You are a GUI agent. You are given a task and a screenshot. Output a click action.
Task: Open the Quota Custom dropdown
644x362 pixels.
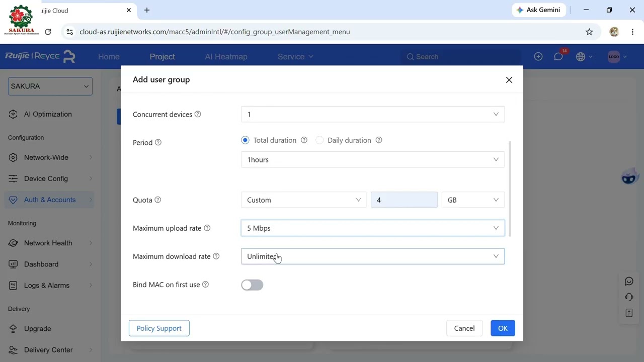(304, 200)
